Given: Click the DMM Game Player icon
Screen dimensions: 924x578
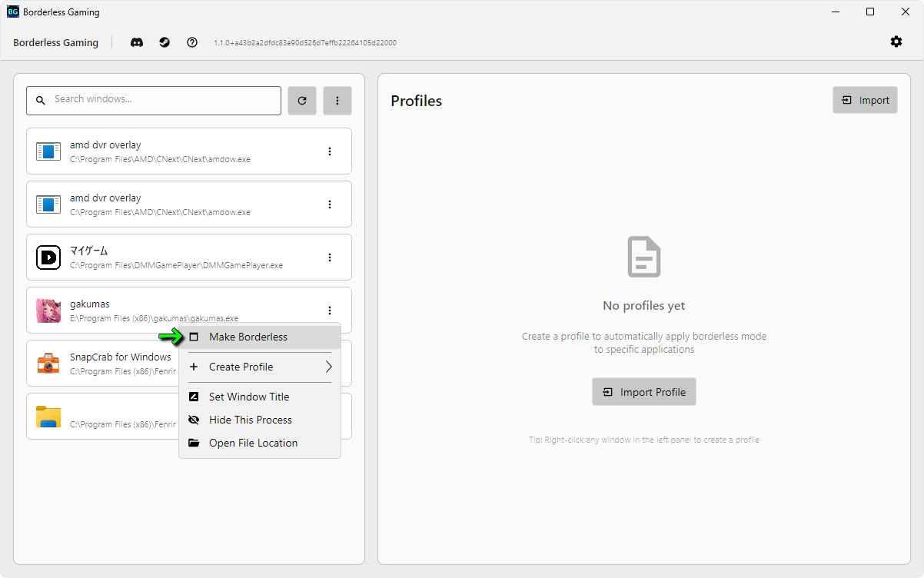Looking at the screenshot, I should 48,257.
